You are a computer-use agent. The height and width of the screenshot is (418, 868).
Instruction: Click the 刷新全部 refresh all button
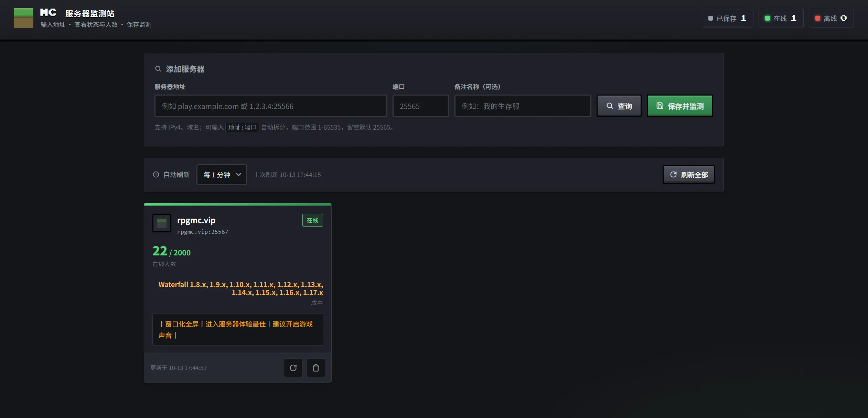pos(689,175)
